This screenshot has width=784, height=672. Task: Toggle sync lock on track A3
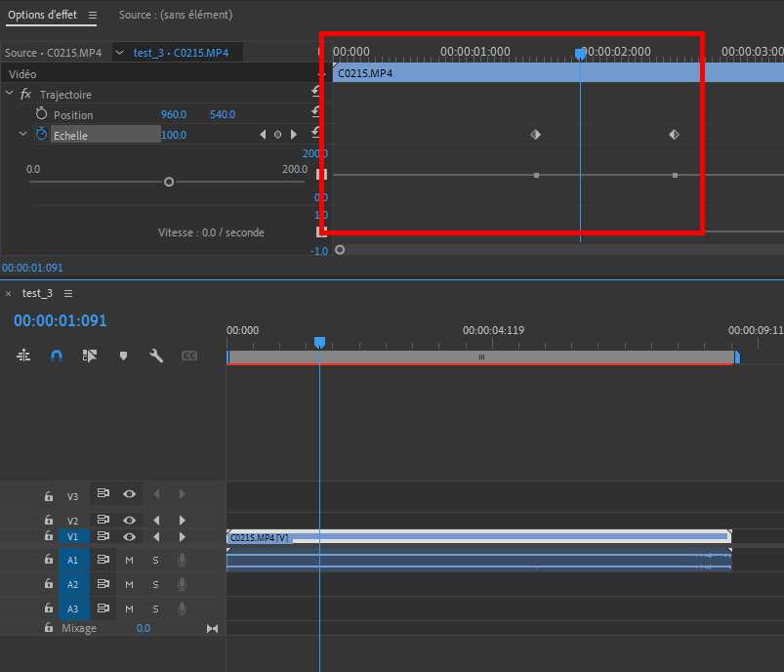click(103, 609)
